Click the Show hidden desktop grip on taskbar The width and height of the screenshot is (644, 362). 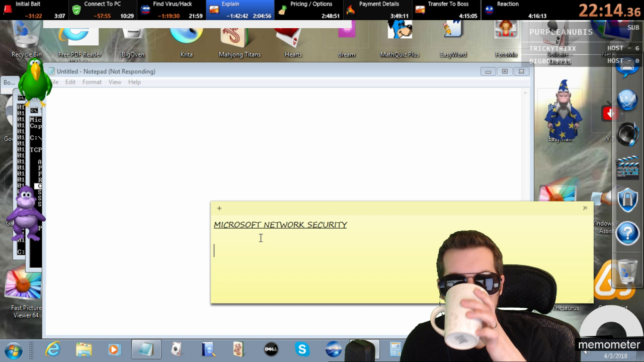pyautogui.click(x=31, y=349)
